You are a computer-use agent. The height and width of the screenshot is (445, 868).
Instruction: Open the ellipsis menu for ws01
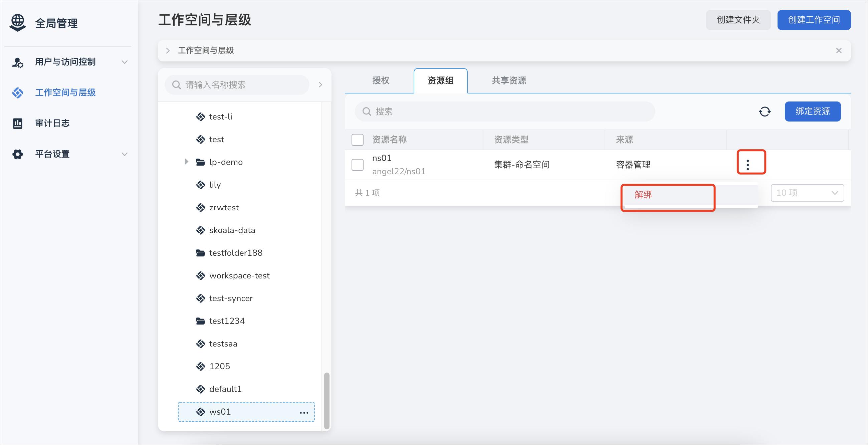(x=304, y=412)
